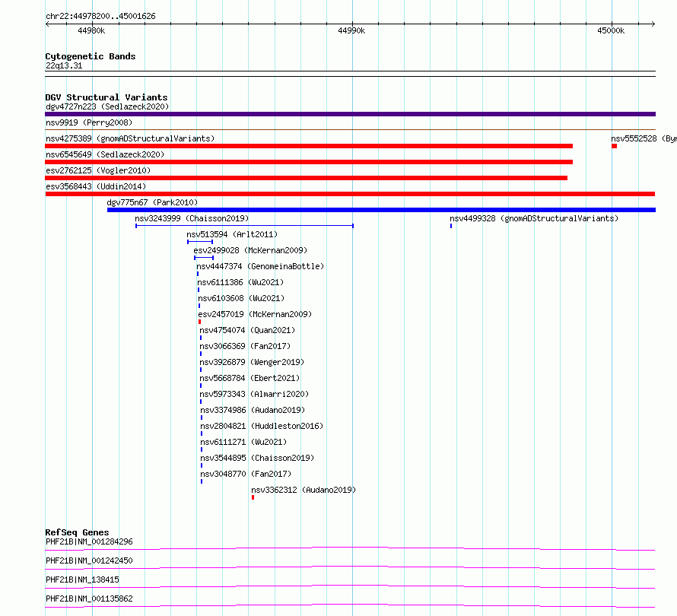Select the blue esv2499028 span

[204, 258]
